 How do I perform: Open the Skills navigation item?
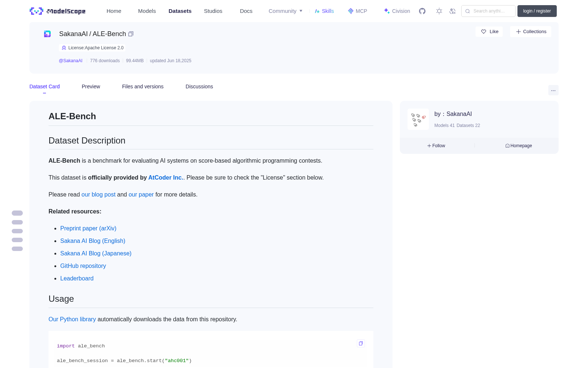324,11
